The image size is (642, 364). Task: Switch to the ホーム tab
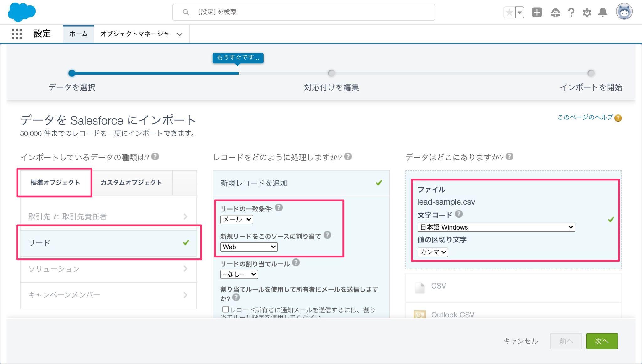click(78, 34)
